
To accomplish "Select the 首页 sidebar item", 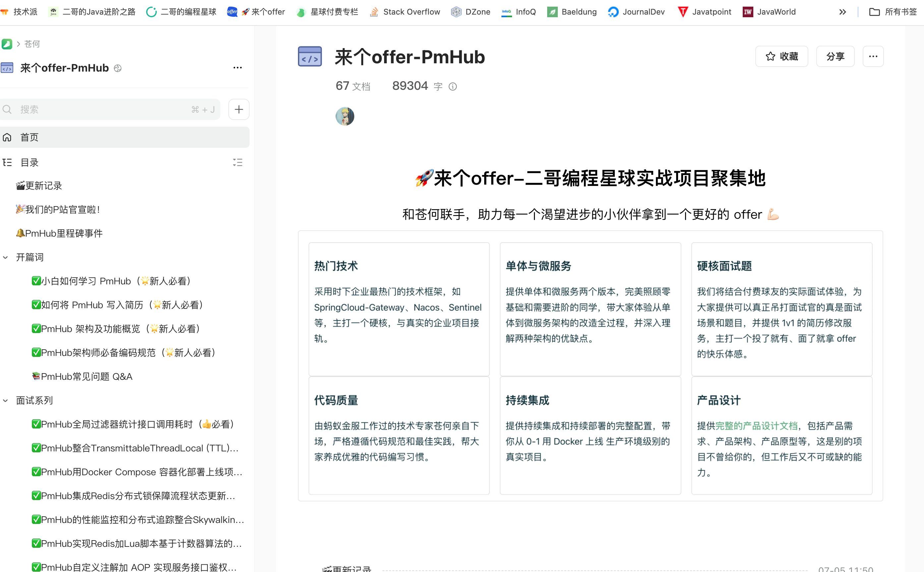I will click(29, 137).
